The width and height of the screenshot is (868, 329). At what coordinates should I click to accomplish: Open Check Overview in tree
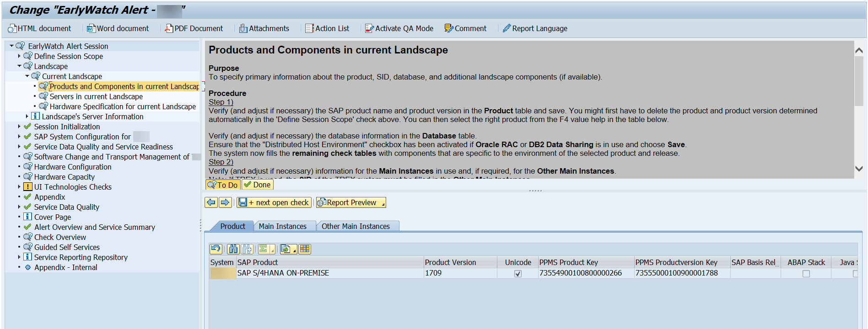(x=60, y=237)
